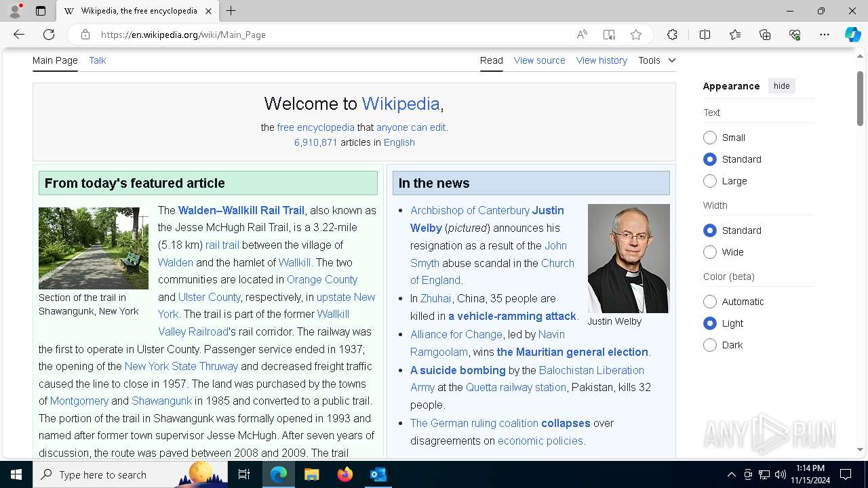
Task: Select the Read tab
Action: [492, 60]
